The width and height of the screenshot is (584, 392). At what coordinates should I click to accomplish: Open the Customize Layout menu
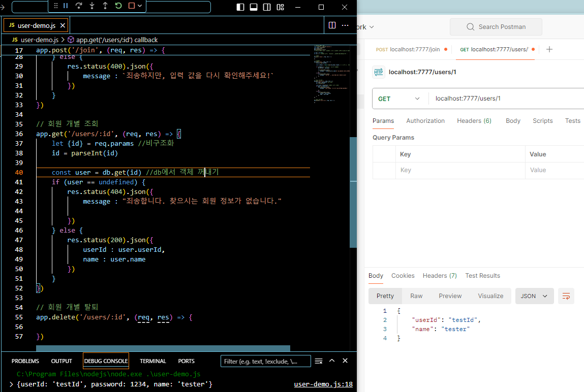281,7
